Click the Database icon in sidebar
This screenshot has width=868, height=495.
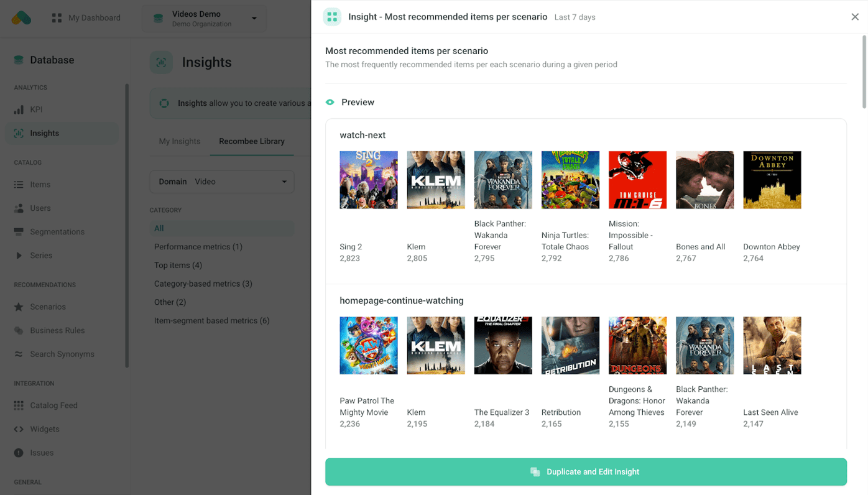19,60
